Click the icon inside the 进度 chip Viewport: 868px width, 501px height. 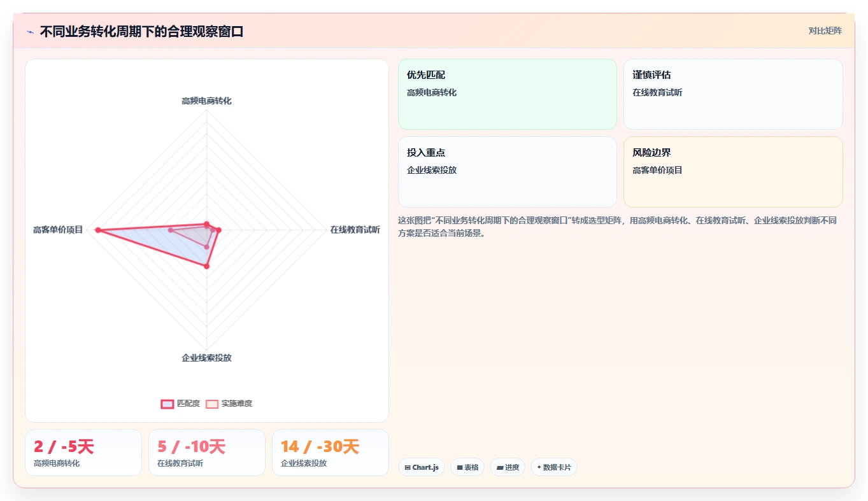point(500,467)
